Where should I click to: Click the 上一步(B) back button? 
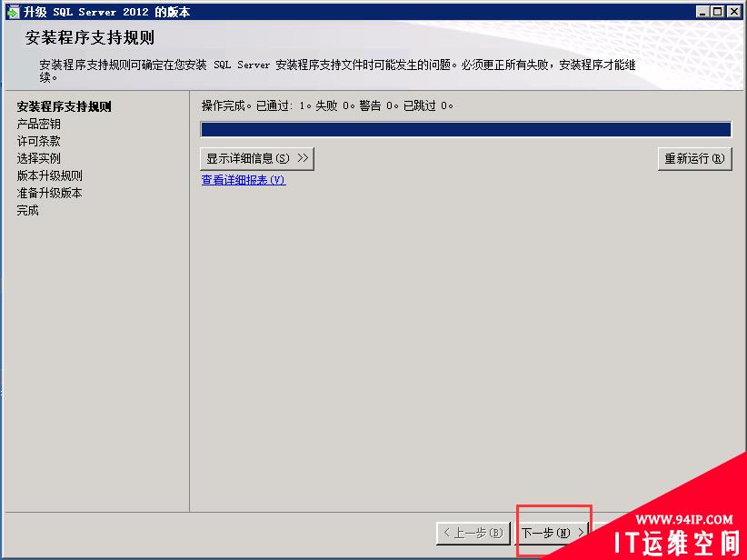[473, 533]
